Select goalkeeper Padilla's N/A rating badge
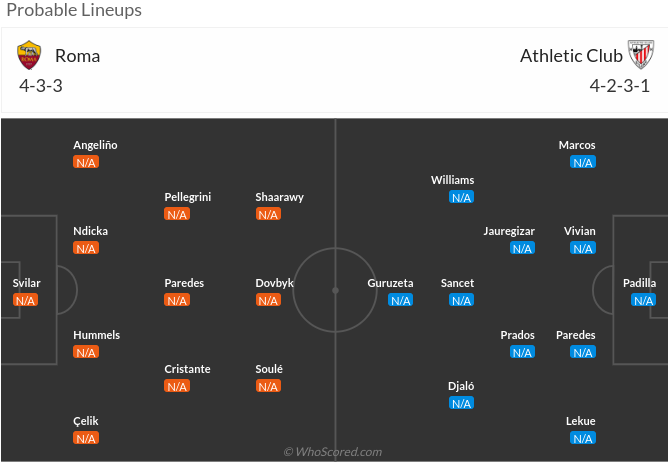Image resolution: width=668 pixels, height=462 pixels. [643, 300]
